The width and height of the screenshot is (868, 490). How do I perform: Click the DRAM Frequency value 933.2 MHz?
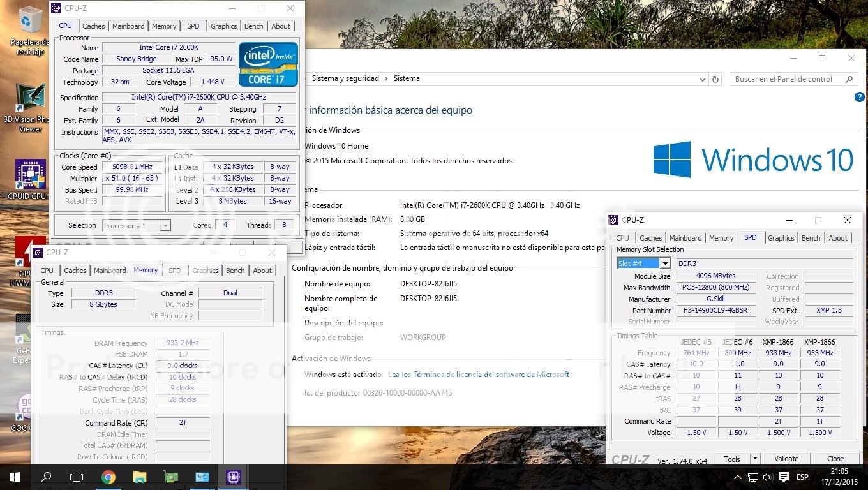183,343
